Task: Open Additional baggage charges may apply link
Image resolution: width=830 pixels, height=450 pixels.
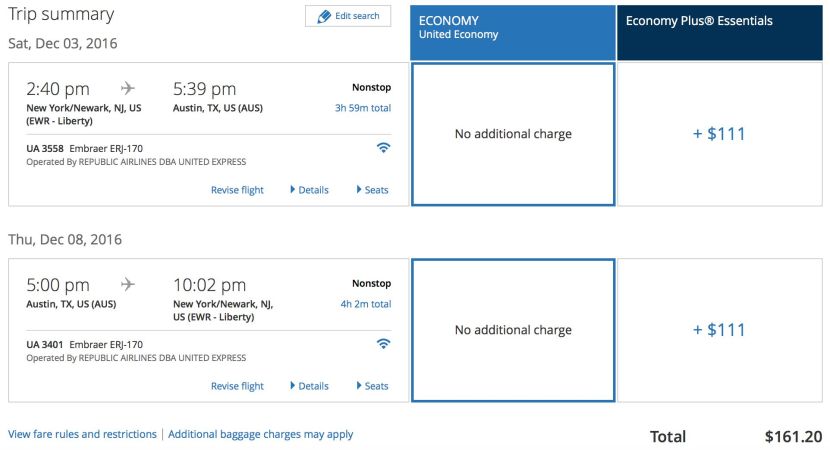Action: coord(260,434)
